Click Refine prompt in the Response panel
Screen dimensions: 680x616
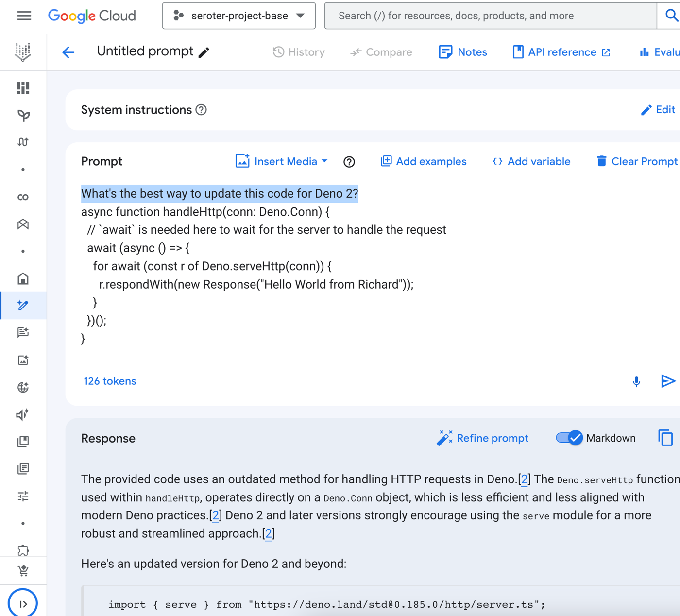point(483,438)
